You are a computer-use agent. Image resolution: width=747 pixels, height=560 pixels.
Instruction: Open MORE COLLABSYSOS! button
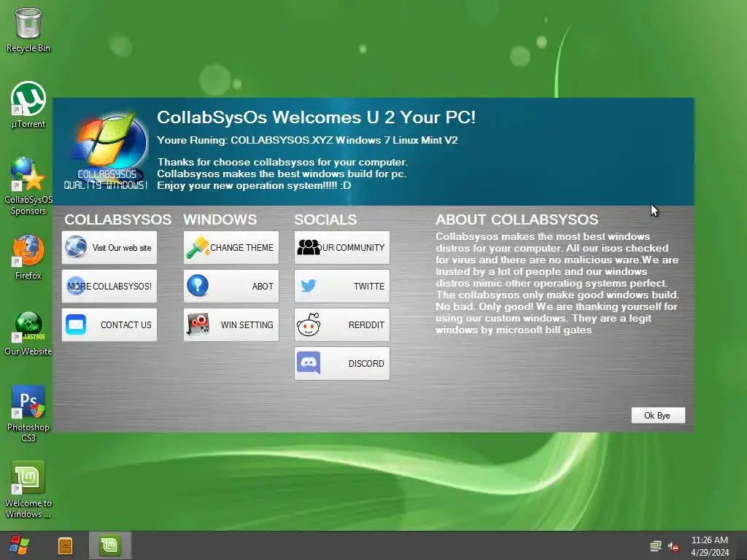(109, 286)
